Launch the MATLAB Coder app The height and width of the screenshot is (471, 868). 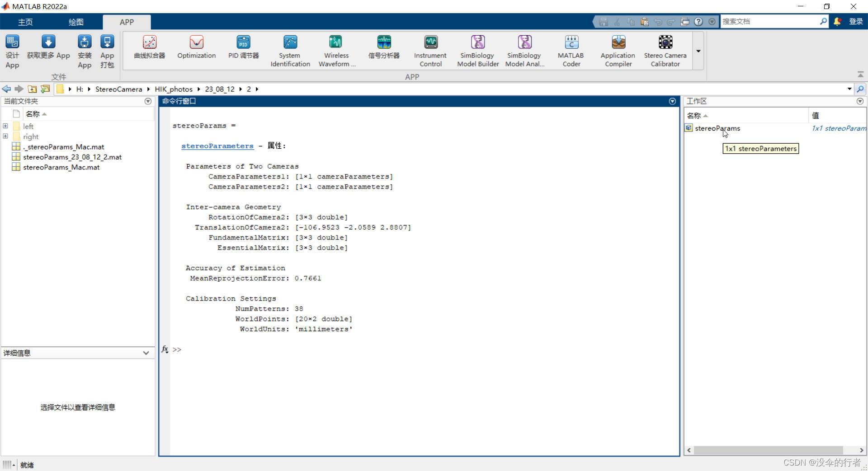point(571,51)
